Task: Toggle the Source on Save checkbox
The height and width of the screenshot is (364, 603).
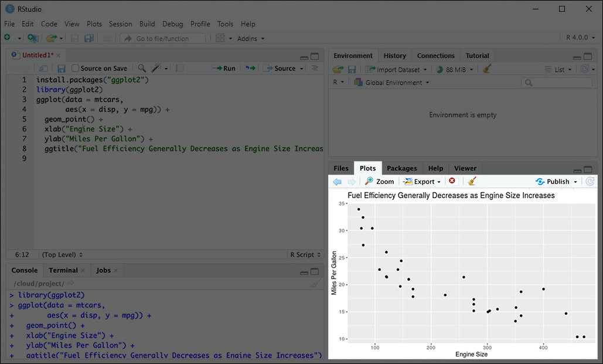Action: (x=76, y=68)
